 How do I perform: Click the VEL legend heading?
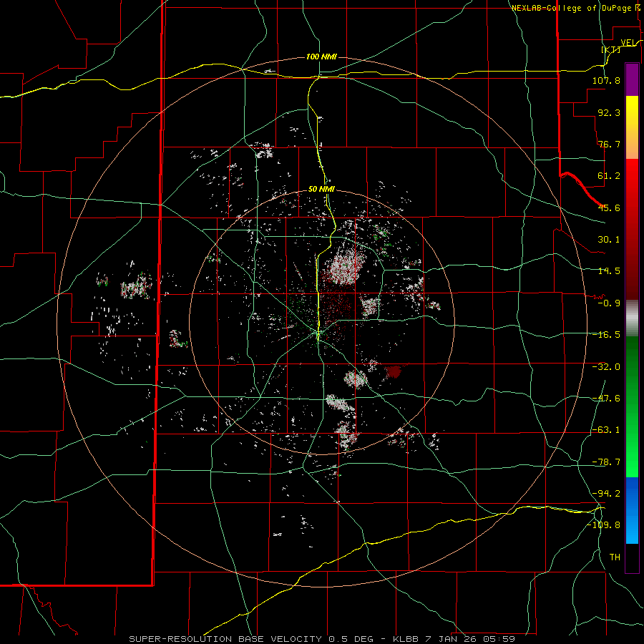[x=628, y=42]
